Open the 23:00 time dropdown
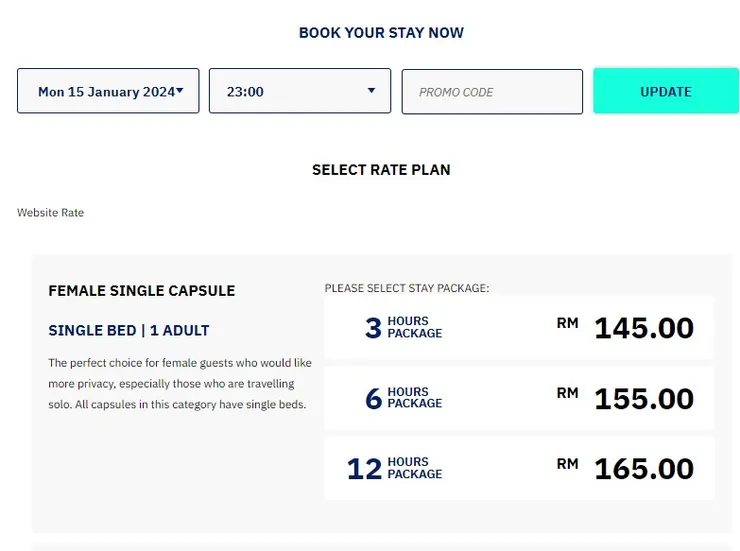 pyautogui.click(x=298, y=91)
